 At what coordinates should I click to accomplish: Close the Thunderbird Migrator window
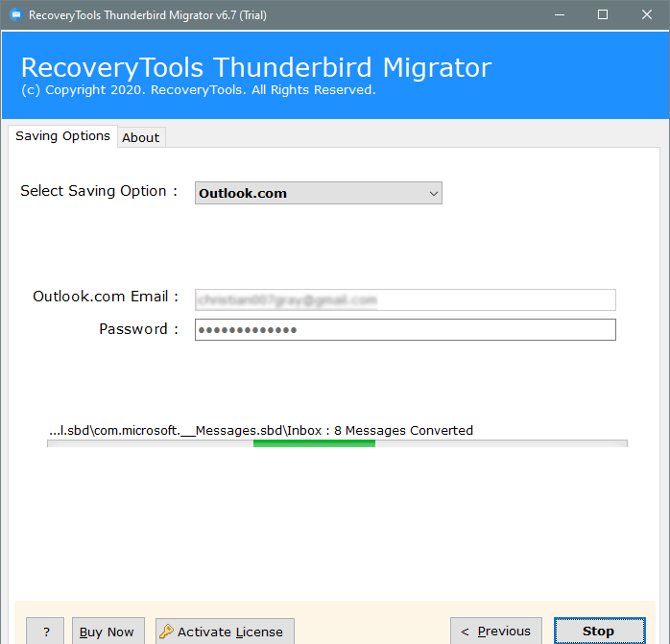coord(647,15)
